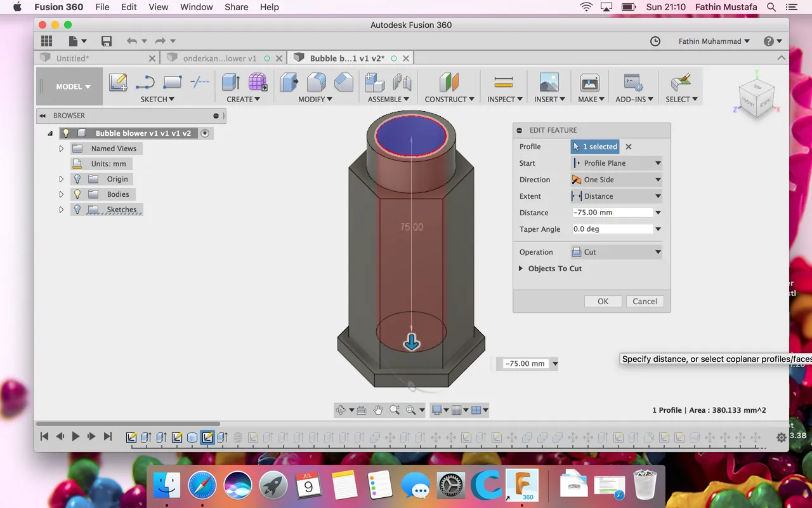Collapse the Browser panel with double arrows

43,116
